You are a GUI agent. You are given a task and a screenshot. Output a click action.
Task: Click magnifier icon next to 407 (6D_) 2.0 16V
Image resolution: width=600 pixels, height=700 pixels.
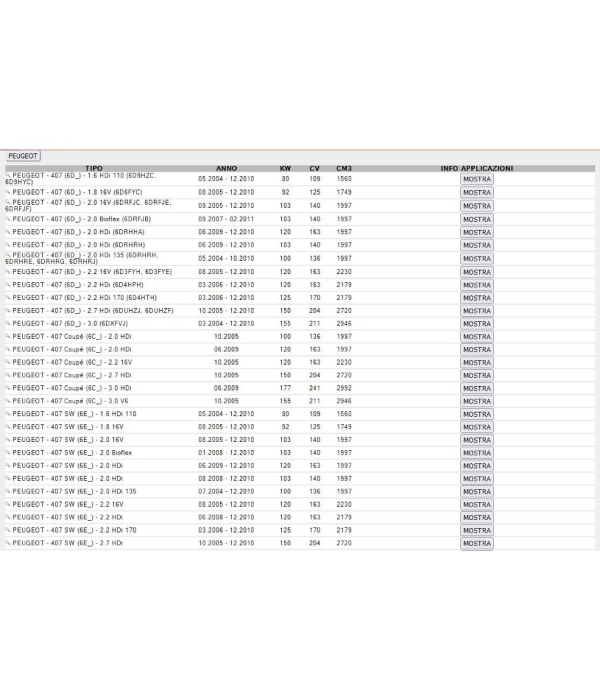coord(8,202)
